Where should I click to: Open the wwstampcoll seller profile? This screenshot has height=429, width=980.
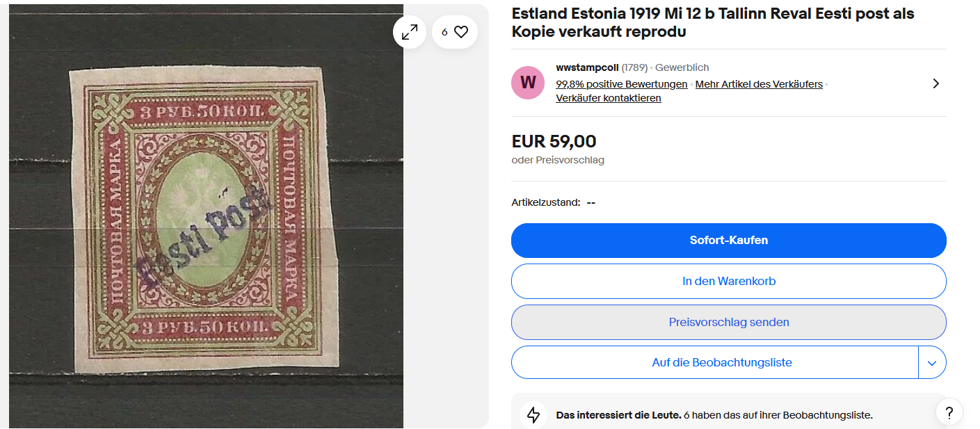tap(587, 67)
